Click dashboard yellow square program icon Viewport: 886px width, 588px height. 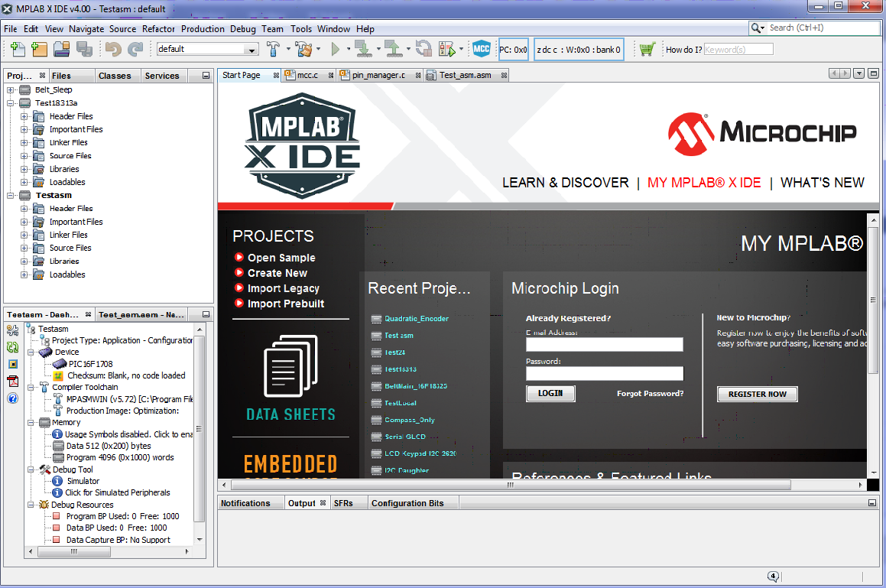coord(12,364)
